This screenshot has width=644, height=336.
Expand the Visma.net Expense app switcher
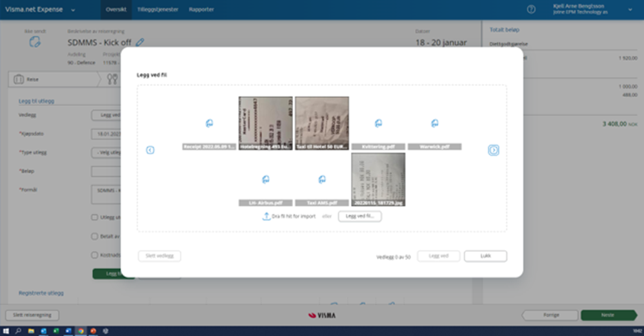[73, 10]
